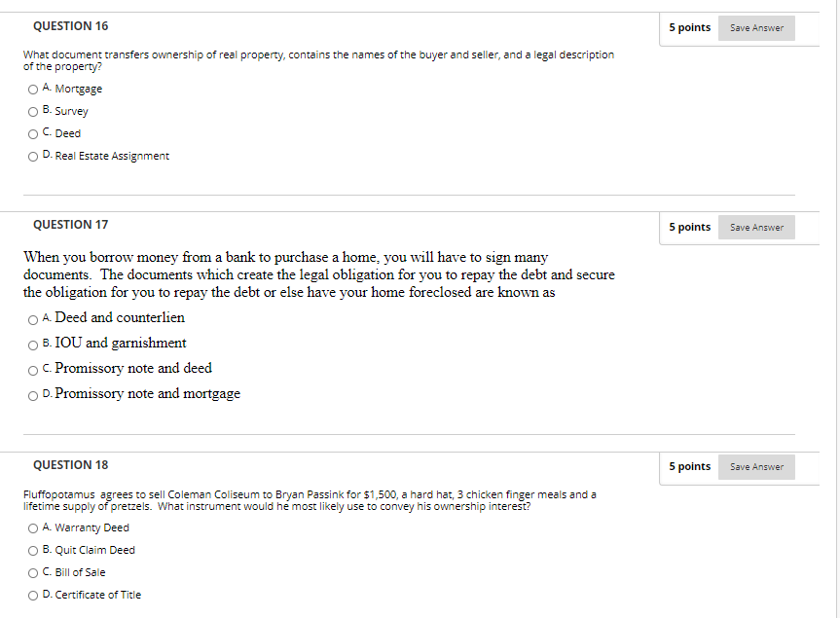Click Question 17 prompt text about borrowing money

click(318, 274)
